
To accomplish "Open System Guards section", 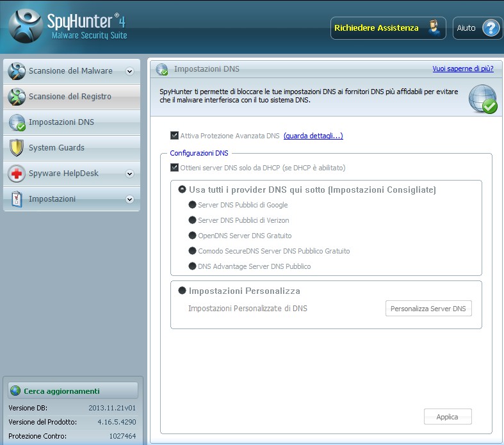I will (x=72, y=148).
